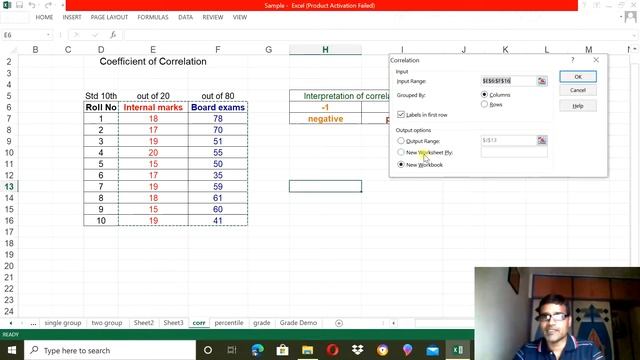Click New Worksheet Ply name field
Image resolution: width=640 pixels, height=360 pixels.
click(x=514, y=152)
